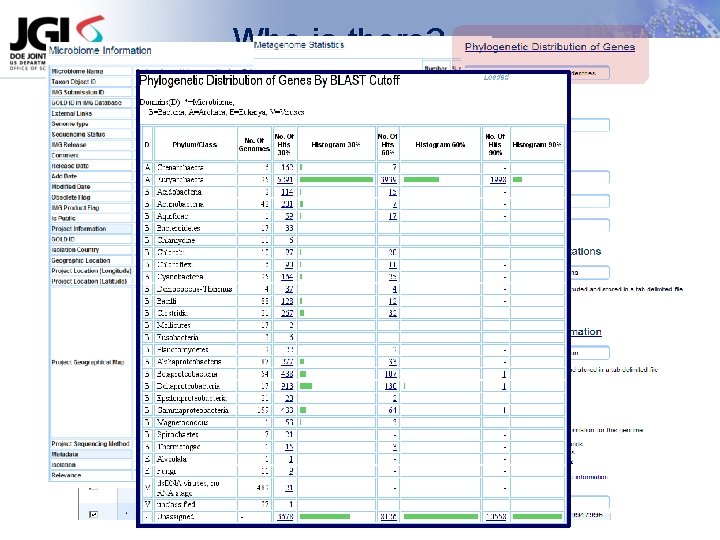Click Project Sequencing Method label
Image resolution: width=720 pixels, height=540 pixels.
coord(90,444)
